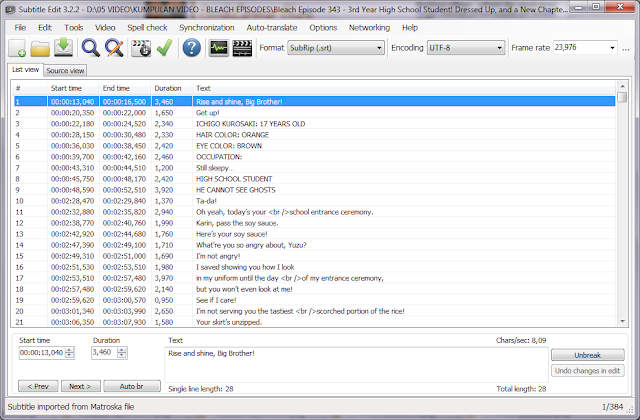This screenshot has width=640, height=420.
Task: Click the < Prev button
Action: tap(38, 386)
